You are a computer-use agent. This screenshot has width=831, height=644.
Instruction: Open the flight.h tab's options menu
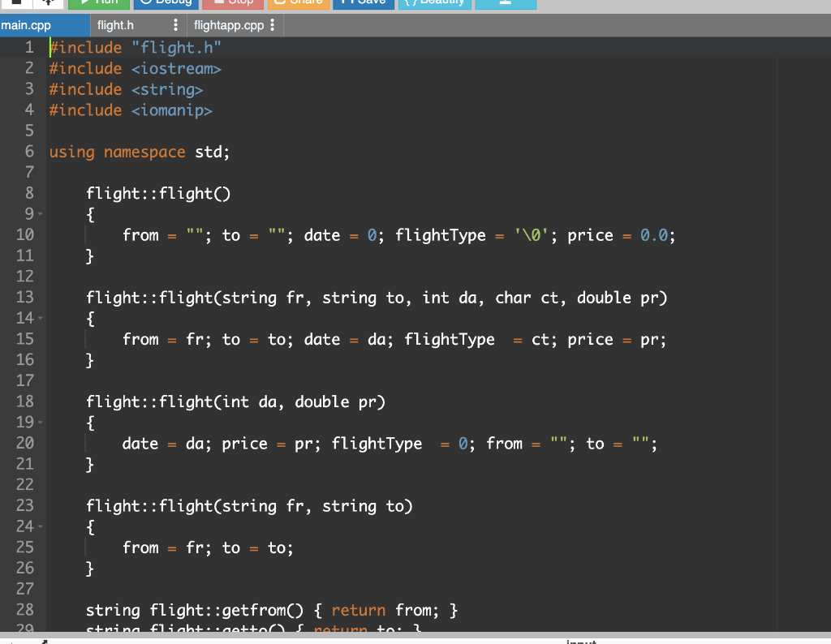tap(176, 25)
